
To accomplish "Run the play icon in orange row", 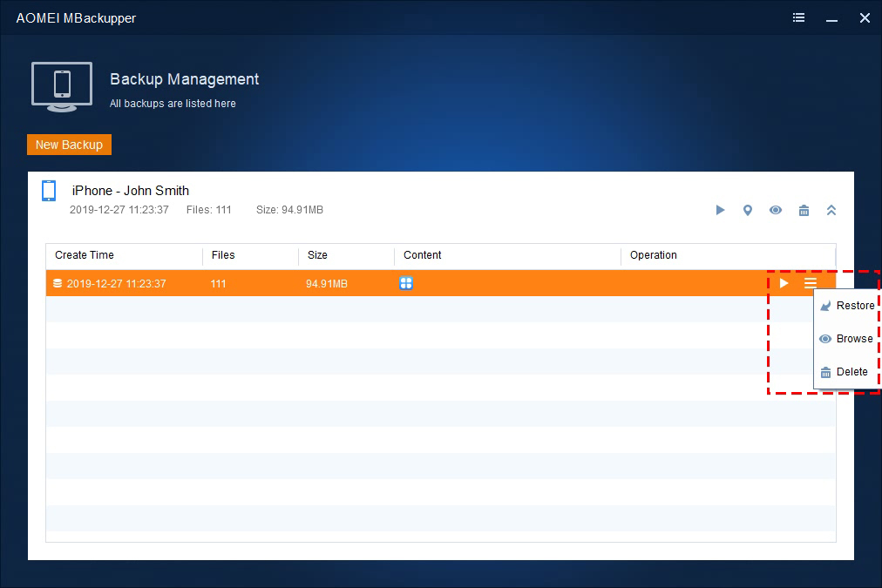I will pos(784,283).
